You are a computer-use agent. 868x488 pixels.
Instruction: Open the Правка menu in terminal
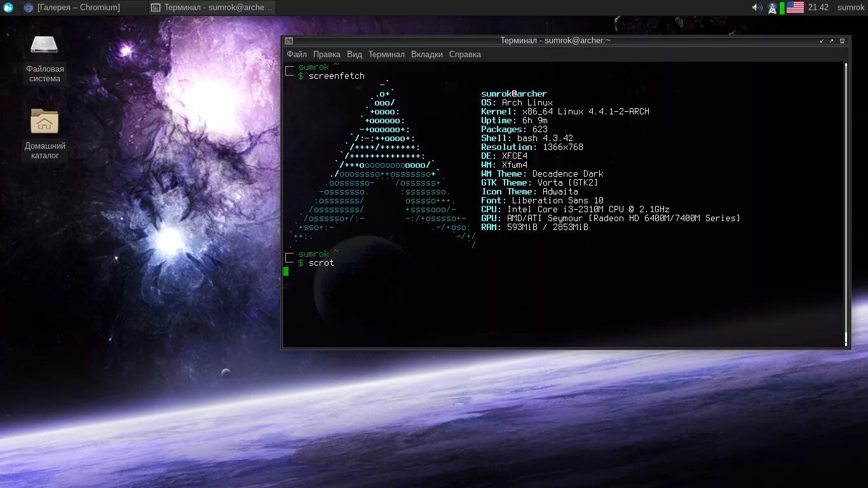pyautogui.click(x=327, y=55)
